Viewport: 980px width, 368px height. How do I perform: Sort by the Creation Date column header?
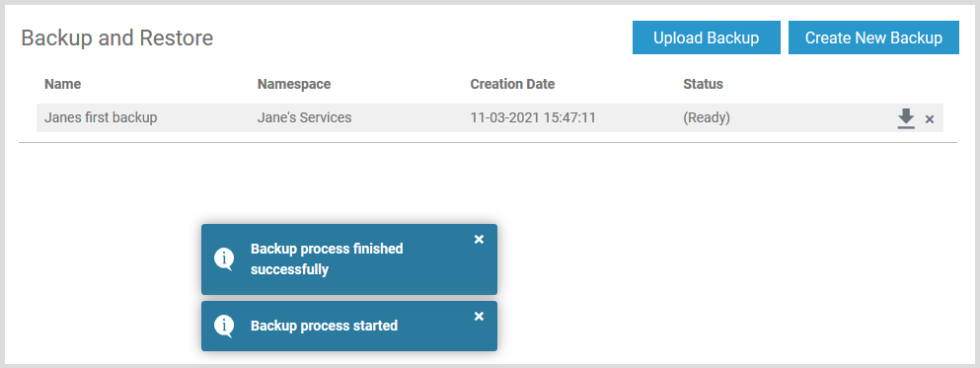tap(512, 84)
